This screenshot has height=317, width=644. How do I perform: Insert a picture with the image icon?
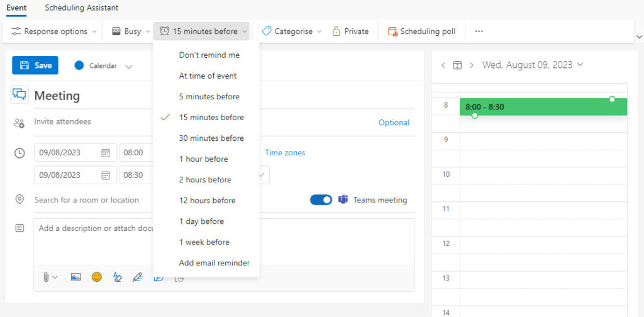tap(75, 277)
